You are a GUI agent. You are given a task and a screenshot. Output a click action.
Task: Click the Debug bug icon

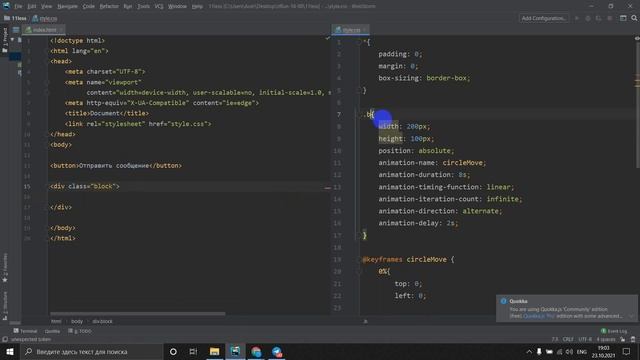588,18
